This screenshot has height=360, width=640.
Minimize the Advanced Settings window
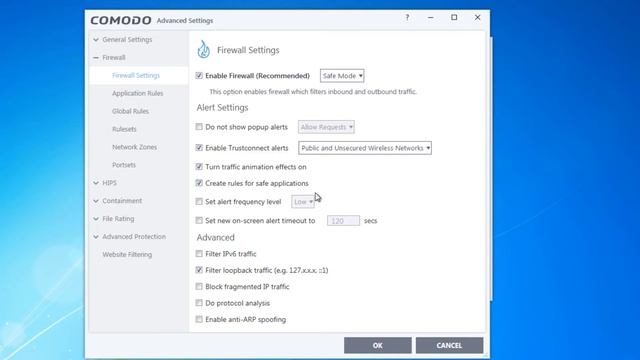[x=431, y=18]
